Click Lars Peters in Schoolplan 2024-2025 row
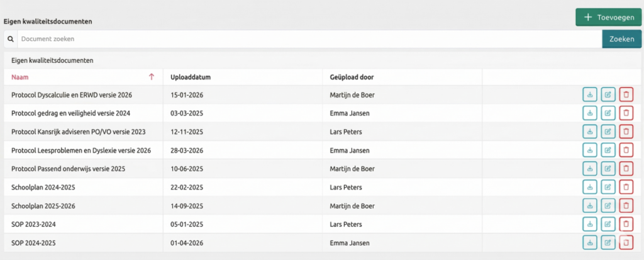 346,187
